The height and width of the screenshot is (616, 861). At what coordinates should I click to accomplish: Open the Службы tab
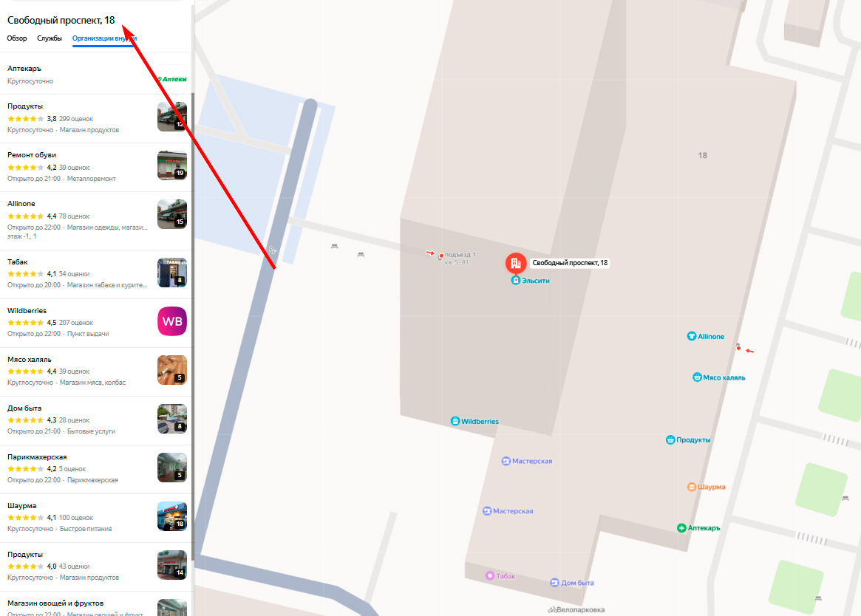pos(50,38)
